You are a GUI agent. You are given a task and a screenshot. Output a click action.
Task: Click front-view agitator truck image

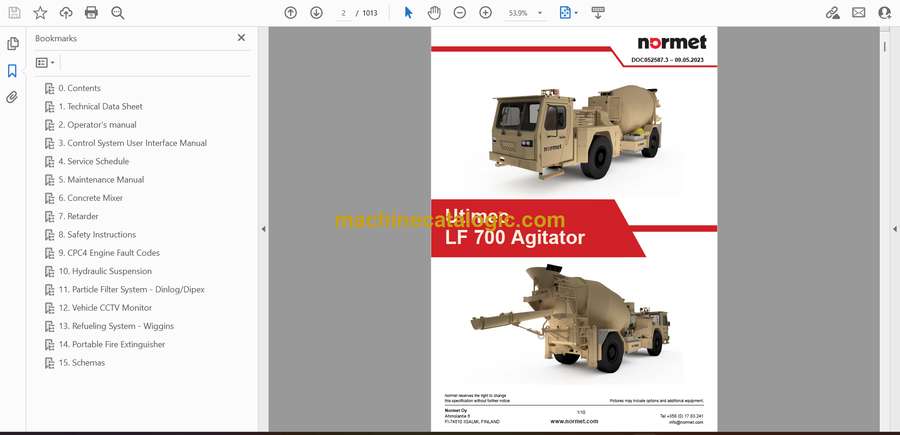(x=575, y=133)
